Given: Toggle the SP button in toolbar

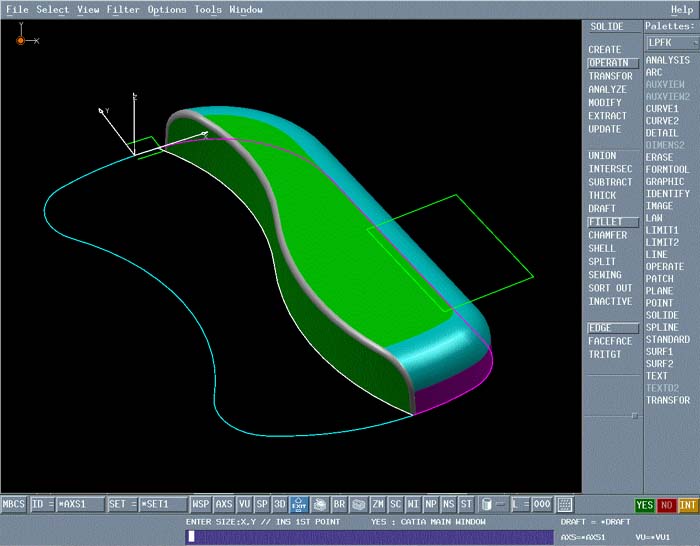Looking at the screenshot, I should pyautogui.click(x=262, y=505).
